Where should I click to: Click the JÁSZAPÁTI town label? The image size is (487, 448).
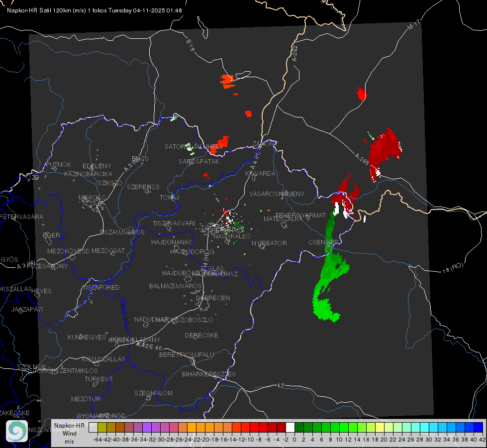click(x=27, y=309)
